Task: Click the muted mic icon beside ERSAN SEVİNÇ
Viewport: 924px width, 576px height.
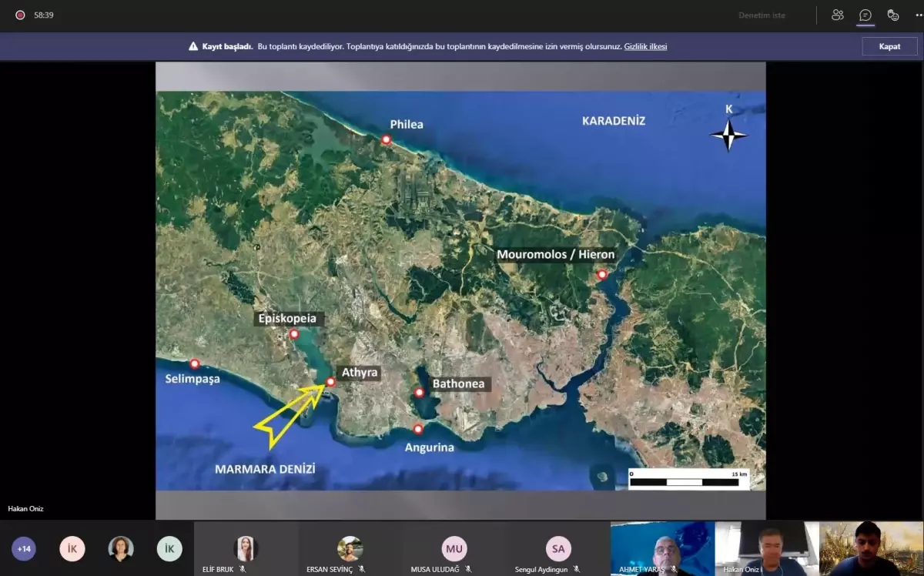Action: click(x=360, y=569)
